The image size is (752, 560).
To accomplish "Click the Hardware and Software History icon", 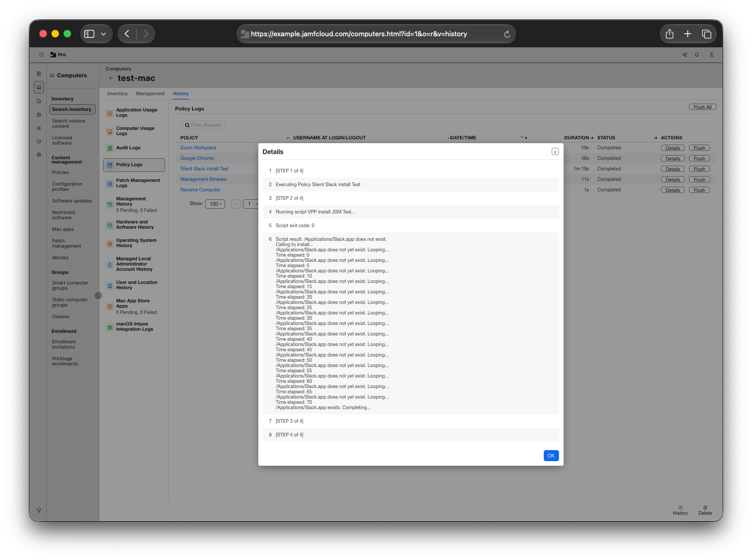I will 110,225.
